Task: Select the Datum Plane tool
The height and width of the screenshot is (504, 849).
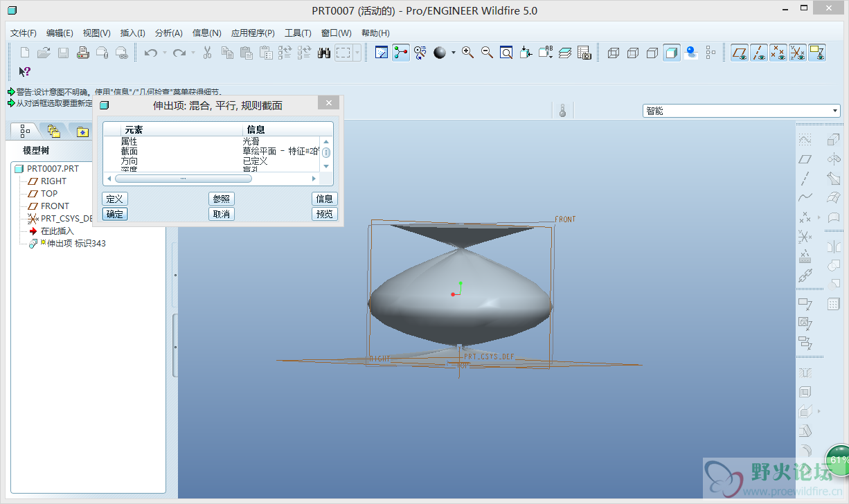Action: tap(805, 159)
